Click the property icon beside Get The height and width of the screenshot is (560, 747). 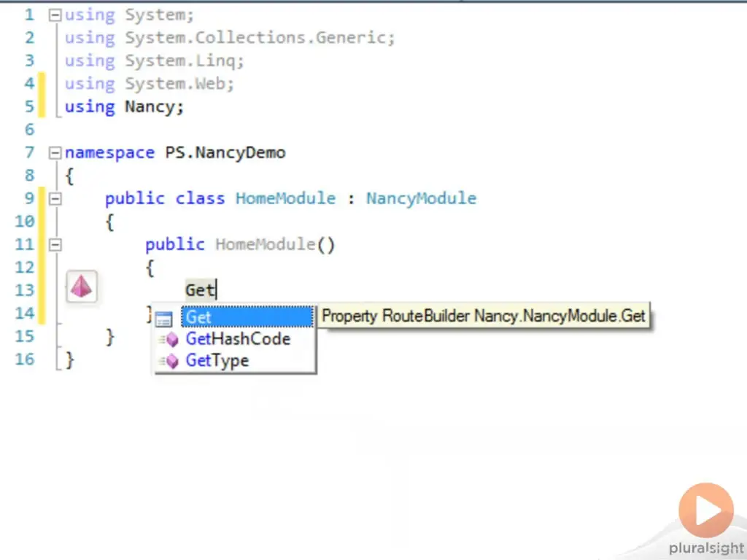pos(164,318)
